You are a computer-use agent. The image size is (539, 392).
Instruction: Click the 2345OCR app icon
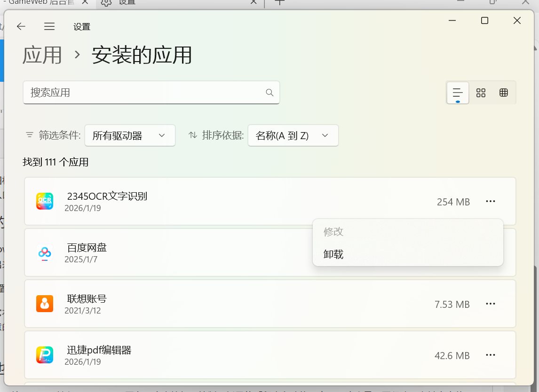[45, 201]
